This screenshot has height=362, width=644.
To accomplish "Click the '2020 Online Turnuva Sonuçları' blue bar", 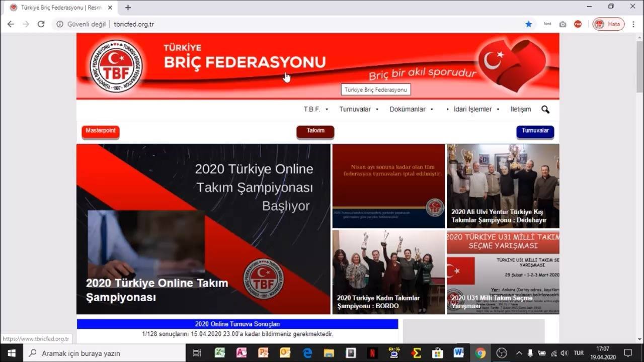I will pyautogui.click(x=237, y=324).
